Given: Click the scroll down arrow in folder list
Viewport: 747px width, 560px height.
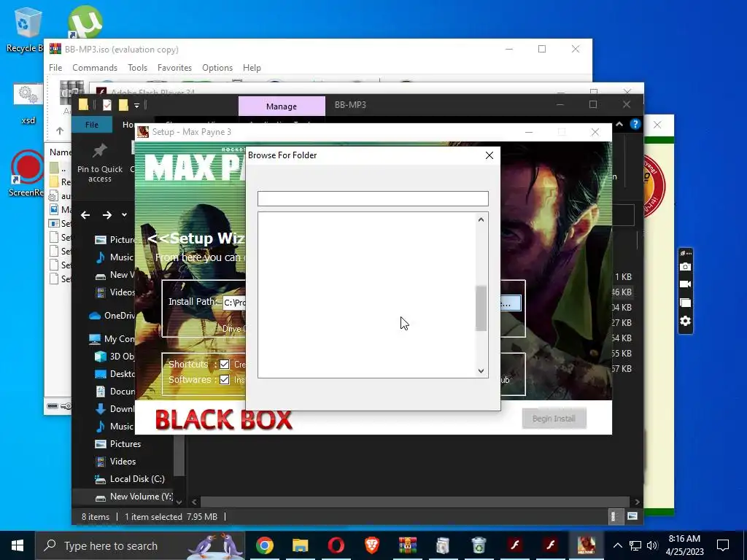Looking at the screenshot, I should click(x=481, y=371).
